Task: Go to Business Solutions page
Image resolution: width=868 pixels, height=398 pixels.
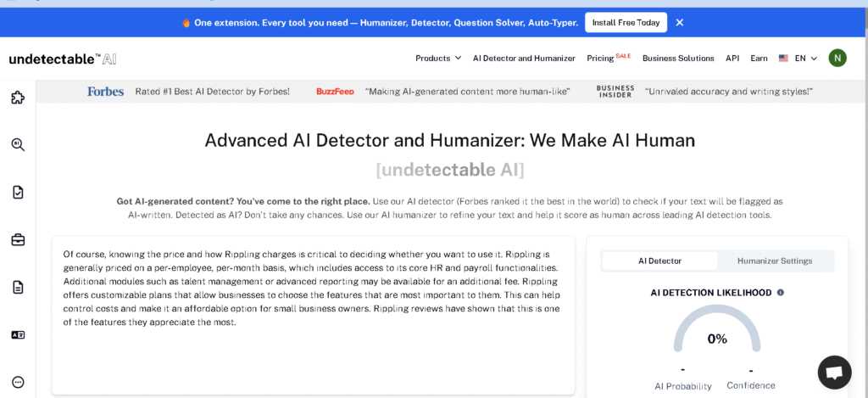Action: coord(678,59)
